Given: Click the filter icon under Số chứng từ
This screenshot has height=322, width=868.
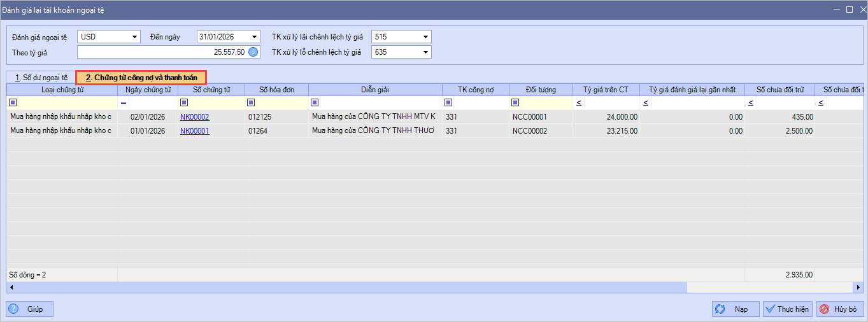Looking at the screenshot, I should [x=184, y=102].
